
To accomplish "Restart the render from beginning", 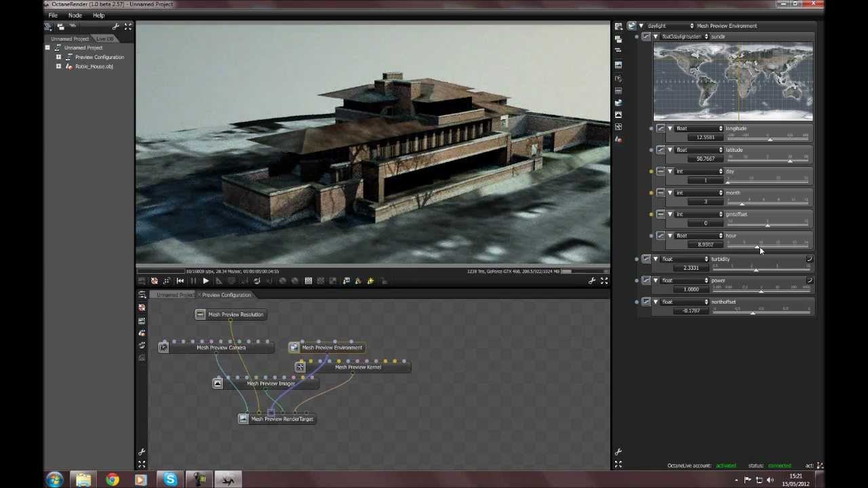I will pyautogui.click(x=180, y=281).
